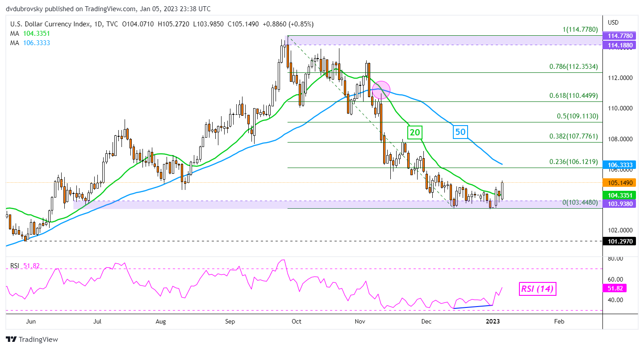Click the 'Jul' label on time axis
The height and width of the screenshot is (349, 644).
tap(97, 321)
